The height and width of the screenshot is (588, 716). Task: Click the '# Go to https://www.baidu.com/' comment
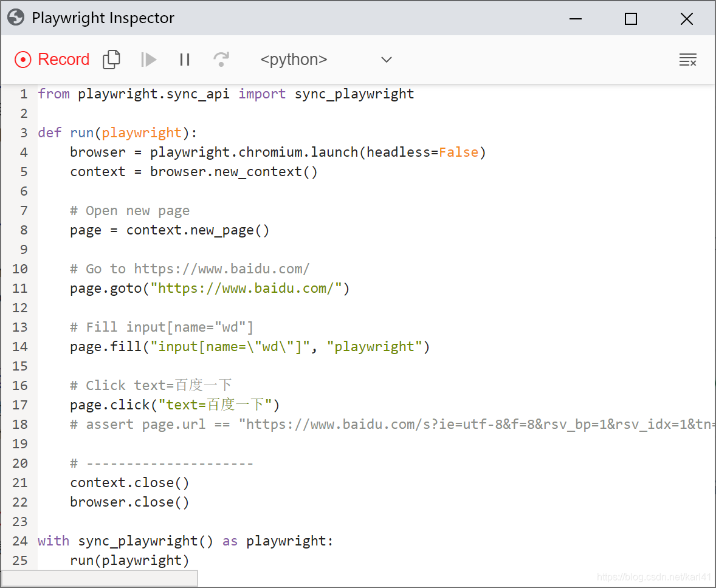[190, 269]
